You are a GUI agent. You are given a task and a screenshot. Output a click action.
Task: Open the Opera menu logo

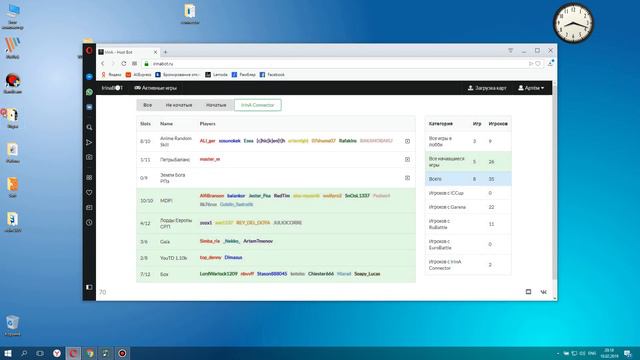[89, 51]
